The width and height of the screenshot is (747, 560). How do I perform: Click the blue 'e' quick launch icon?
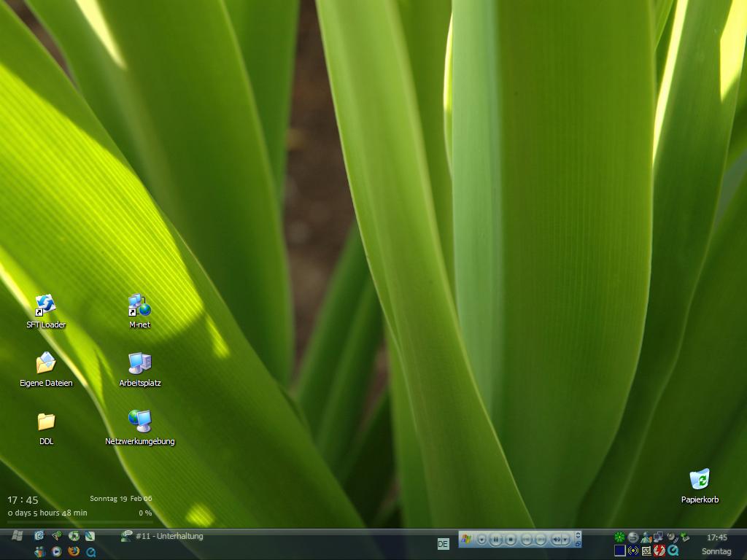[39, 536]
